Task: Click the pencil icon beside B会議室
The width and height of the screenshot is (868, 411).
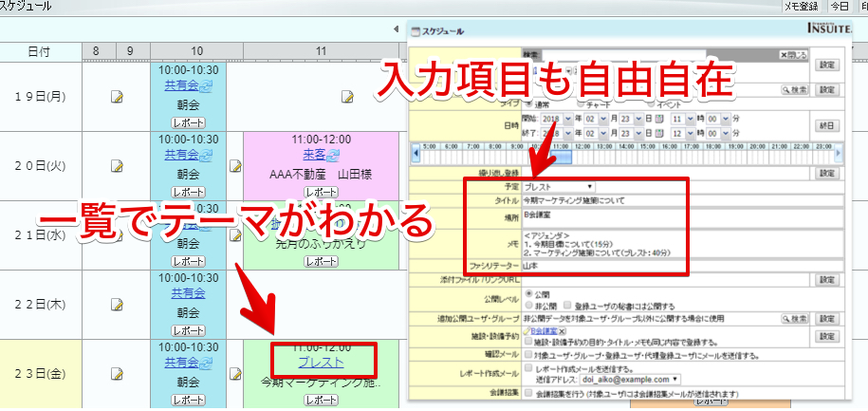Action: pyautogui.click(x=526, y=330)
